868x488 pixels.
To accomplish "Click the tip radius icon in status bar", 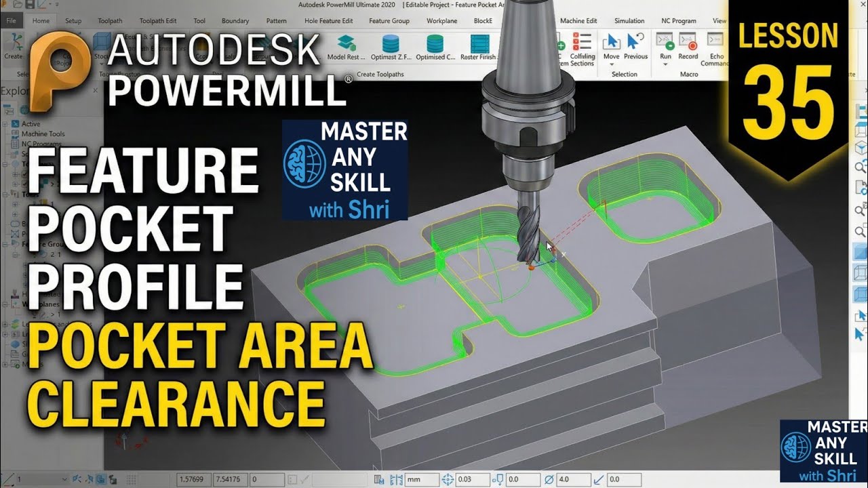I will pyautogui.click(x=600, y=480).
